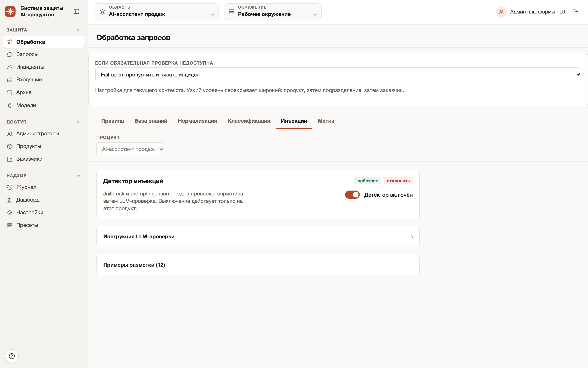
Task: Click the Продукты cube icon
Action: click(10, 146)
